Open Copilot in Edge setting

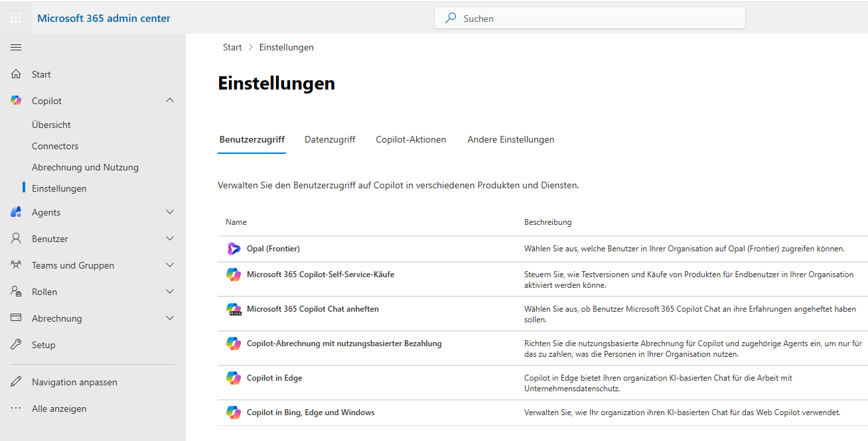coord(274,378)
